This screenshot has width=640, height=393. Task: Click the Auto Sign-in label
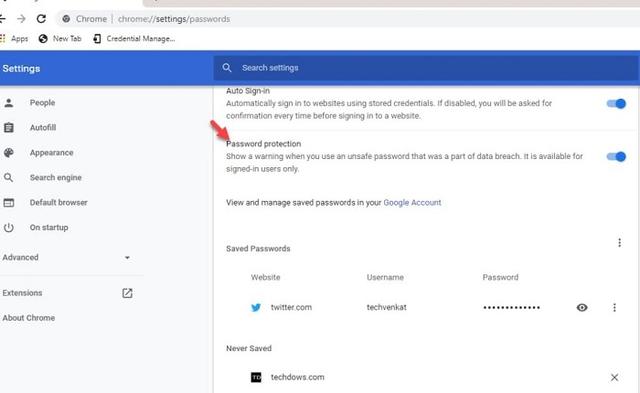248,91
